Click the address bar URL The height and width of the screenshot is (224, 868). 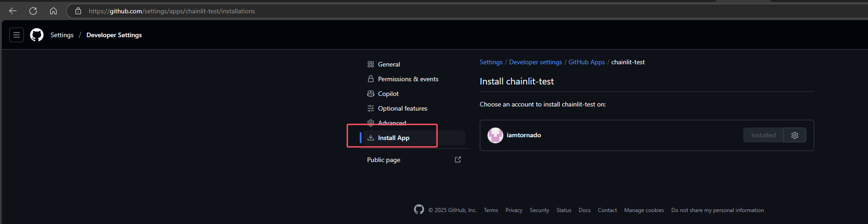[x=172, y=11]
